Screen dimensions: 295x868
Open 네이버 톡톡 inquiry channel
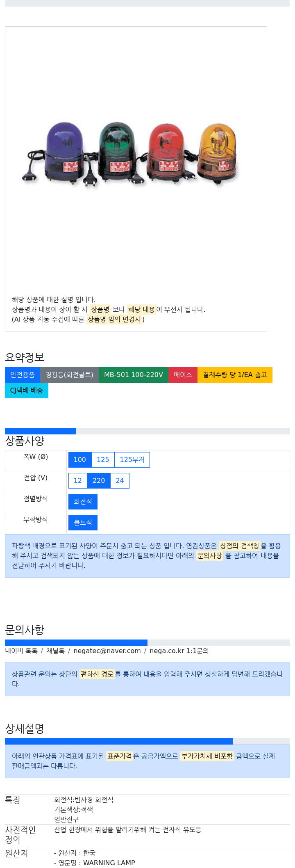click(x=21, y=651)
